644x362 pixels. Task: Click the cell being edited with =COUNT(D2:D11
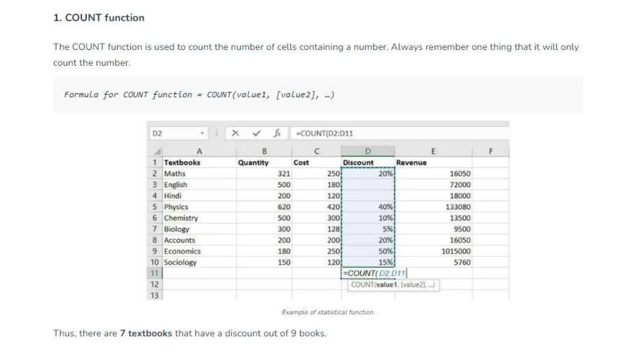pos(368,273)
